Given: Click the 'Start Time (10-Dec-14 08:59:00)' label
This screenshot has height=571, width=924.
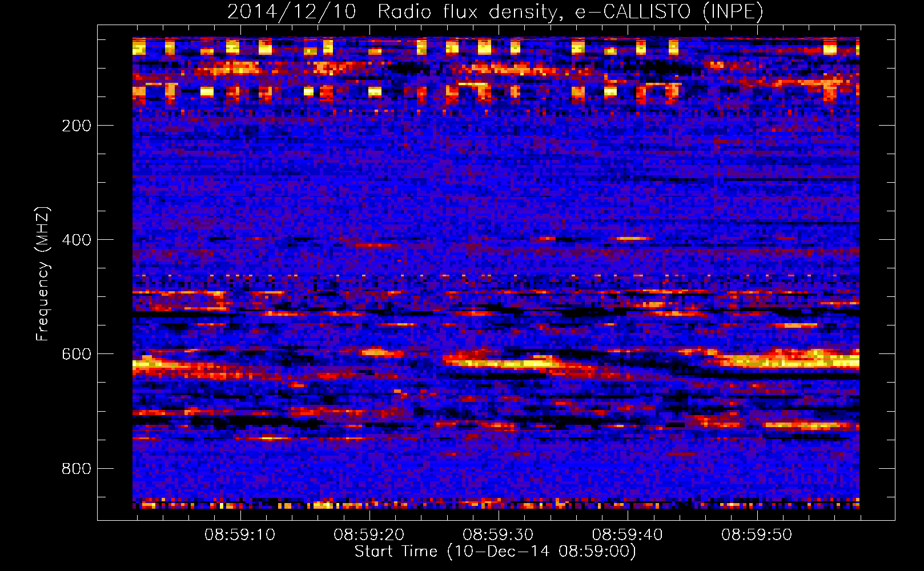Looking at the screenshot, I should [x=495, y=552].
